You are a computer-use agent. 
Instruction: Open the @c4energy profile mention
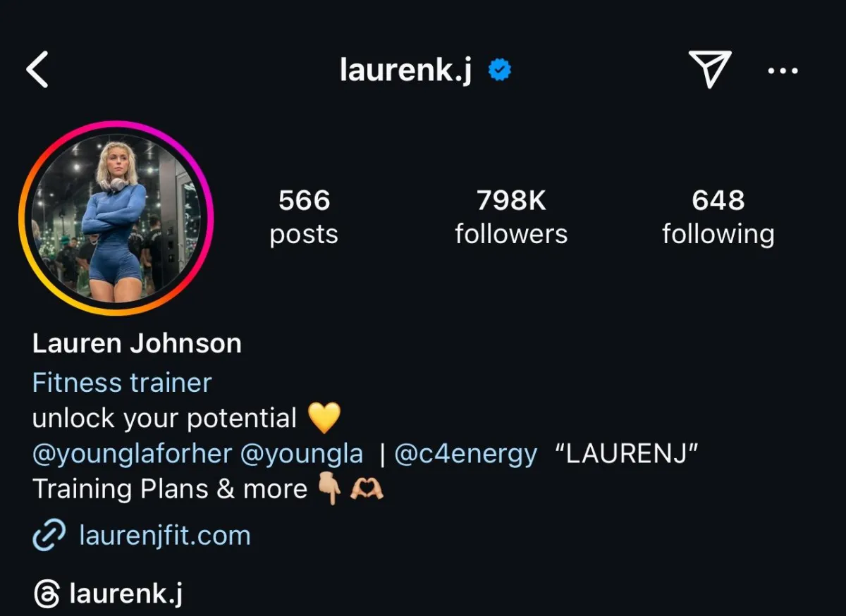[465, 454]
